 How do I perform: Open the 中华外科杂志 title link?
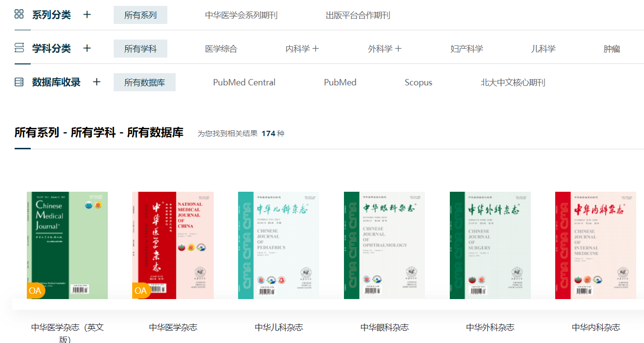click(x=490, y=327)
